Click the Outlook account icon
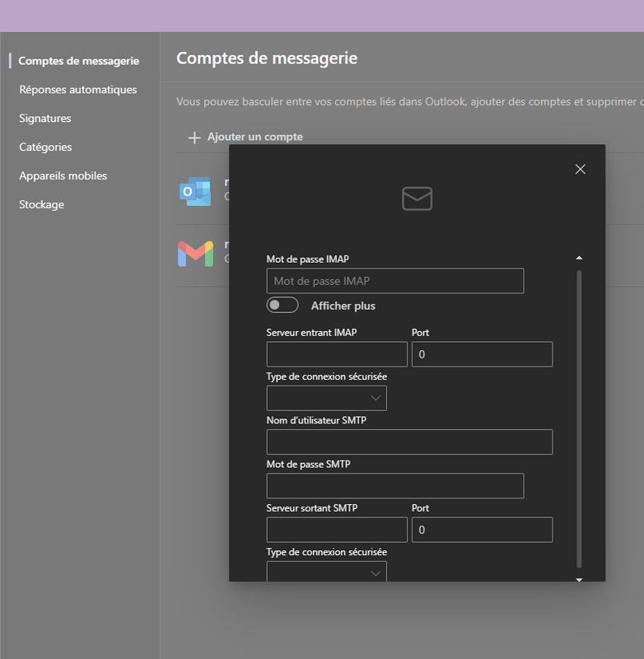Image resolution: width=644 pixels, height=659 pixels. (x=195, y=192)
